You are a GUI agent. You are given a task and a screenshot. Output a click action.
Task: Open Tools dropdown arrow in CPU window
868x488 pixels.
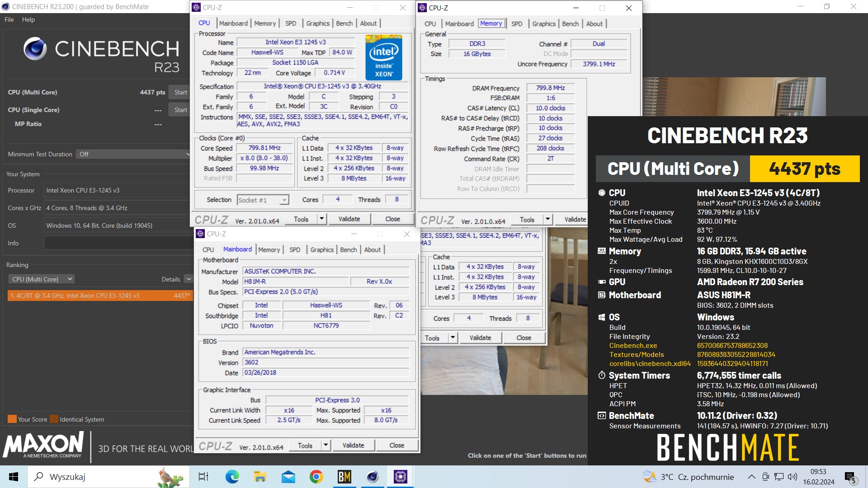pyautogui.click(x=321, y=219)
